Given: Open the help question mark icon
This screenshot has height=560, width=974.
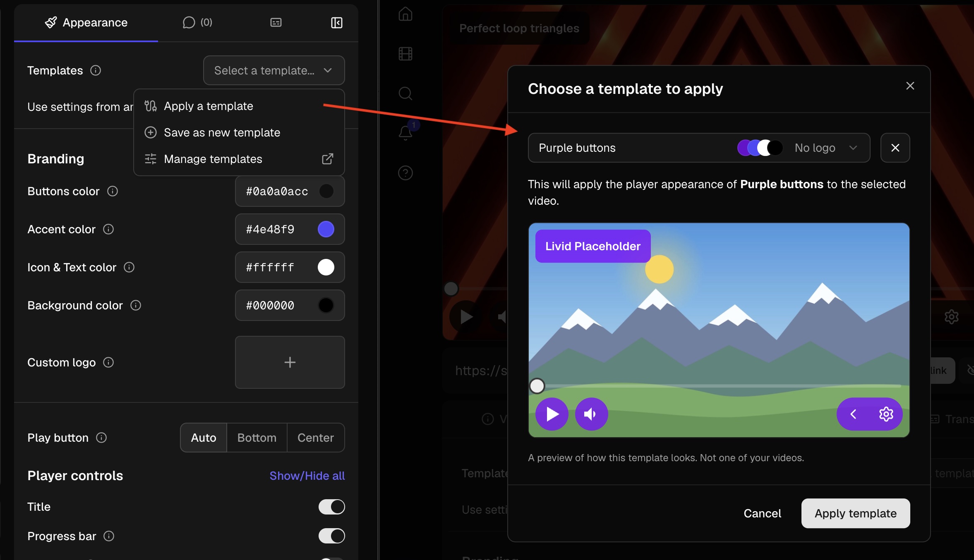Looking at the screenshot, I should pyautogui.click(x=405, y=173).
